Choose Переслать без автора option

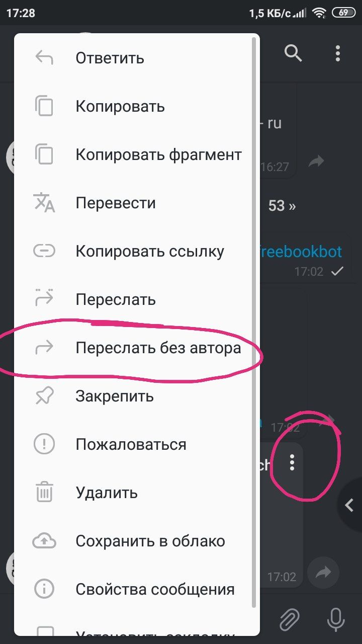coord(137,348)
